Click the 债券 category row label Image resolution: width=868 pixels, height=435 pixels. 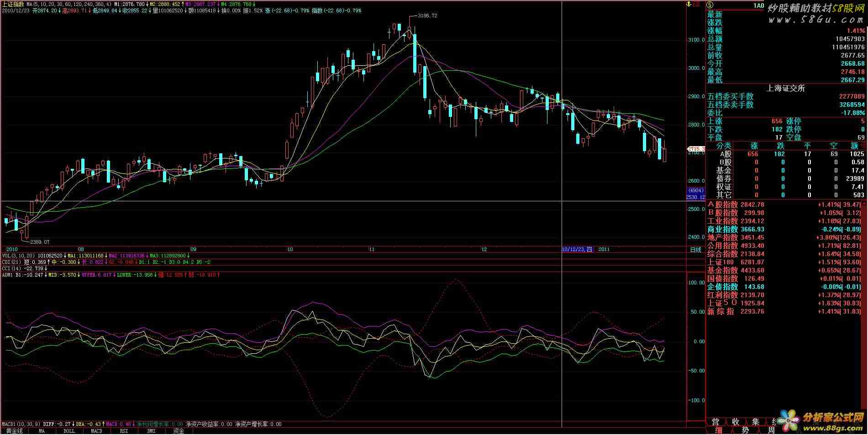(724, 179)
